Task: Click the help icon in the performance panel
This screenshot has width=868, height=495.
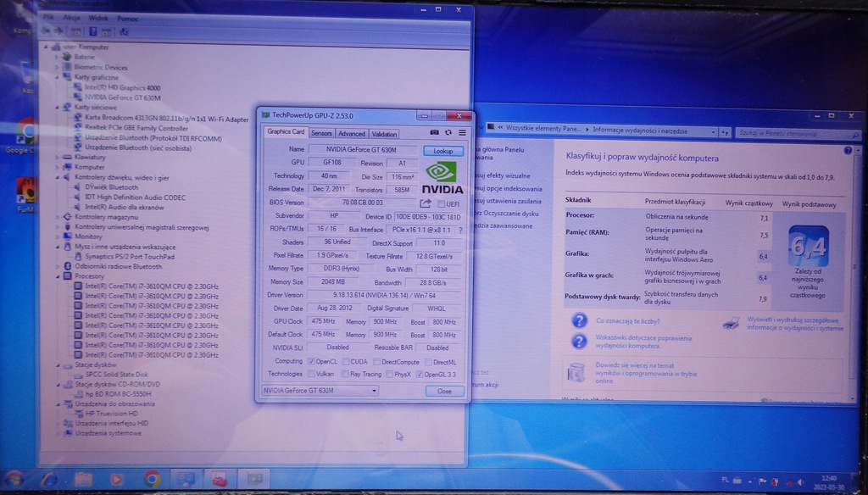Action: coord(848,151)
